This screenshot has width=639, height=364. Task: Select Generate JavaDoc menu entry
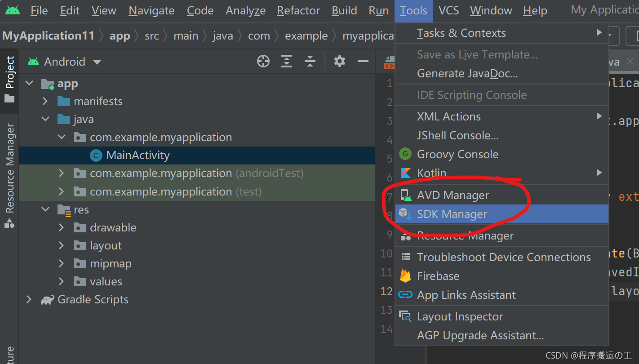(502, 73)
